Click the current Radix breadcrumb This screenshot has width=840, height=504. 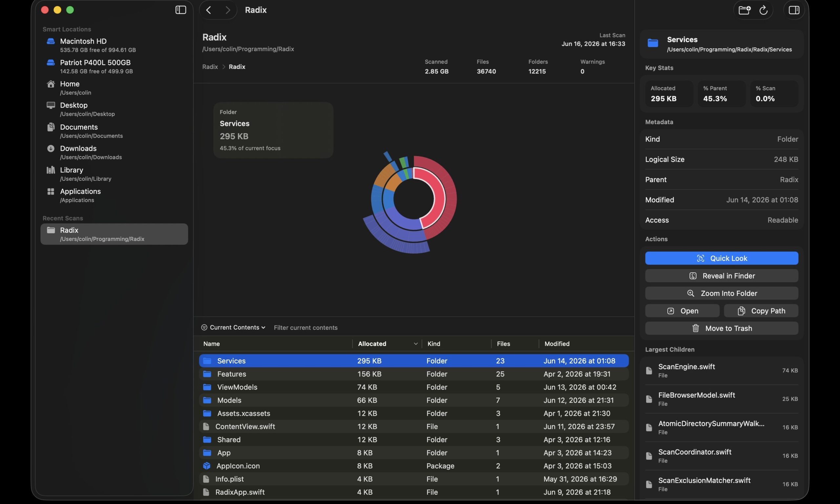[237, 67]
